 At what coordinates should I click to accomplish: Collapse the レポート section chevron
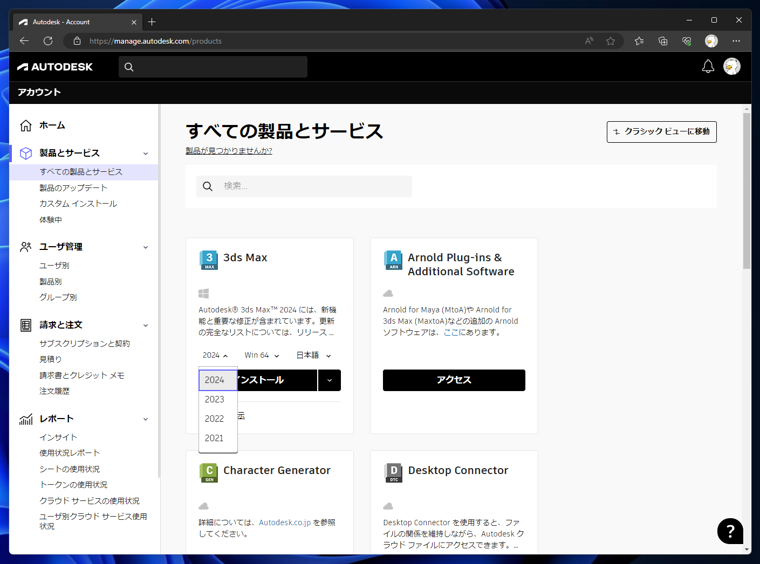click(x=145, y=419)
